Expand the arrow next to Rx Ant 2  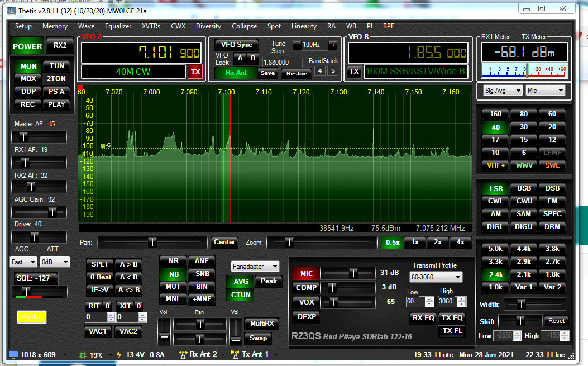(x=223, y=354)
